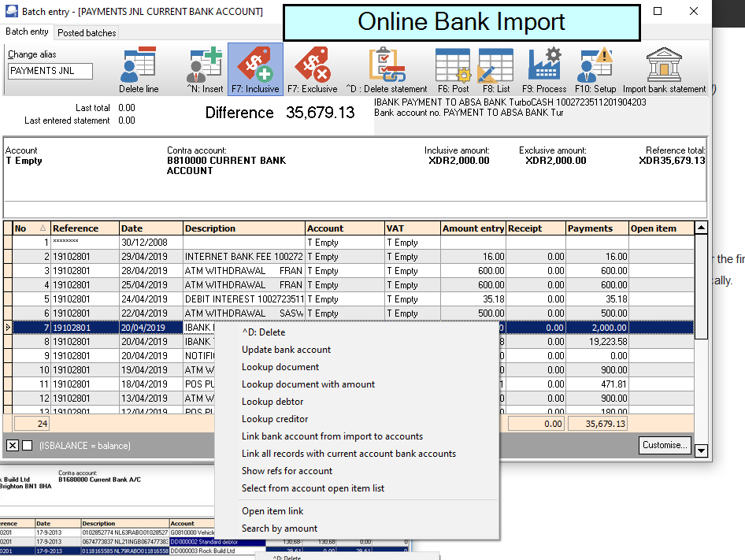Click the Payments column header
745x560 pixels.
(x=597, y=228)
